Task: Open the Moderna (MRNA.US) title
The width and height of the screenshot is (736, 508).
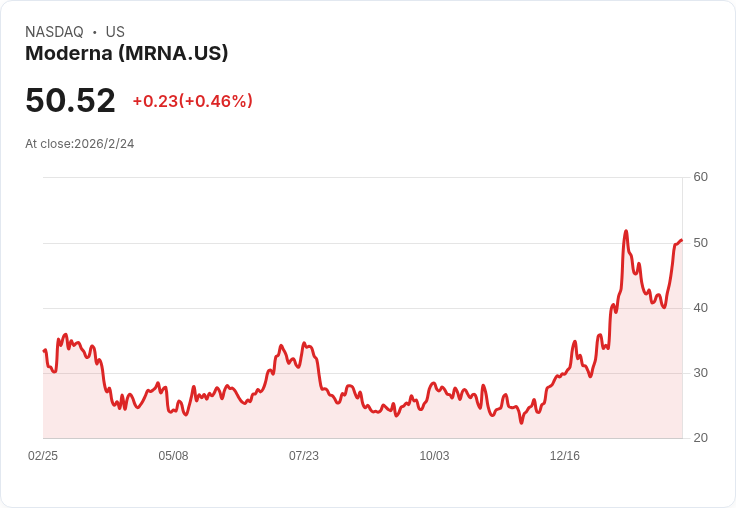Action: (x=127, y=54)
